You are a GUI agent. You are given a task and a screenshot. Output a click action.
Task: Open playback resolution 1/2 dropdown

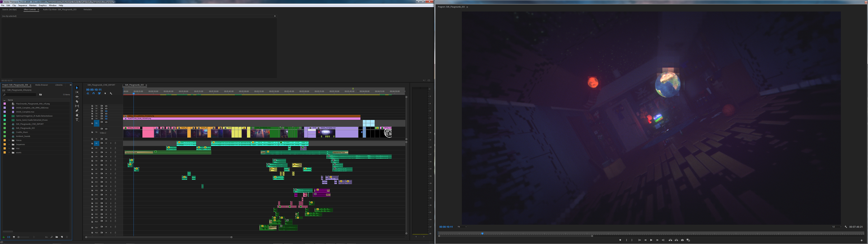[x=837, y=227]
